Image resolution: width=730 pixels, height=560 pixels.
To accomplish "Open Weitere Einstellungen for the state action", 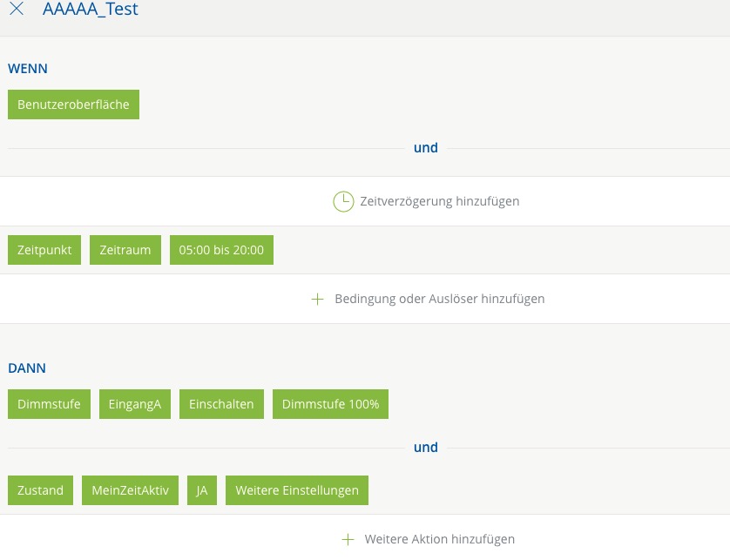I will click(296, 490).
